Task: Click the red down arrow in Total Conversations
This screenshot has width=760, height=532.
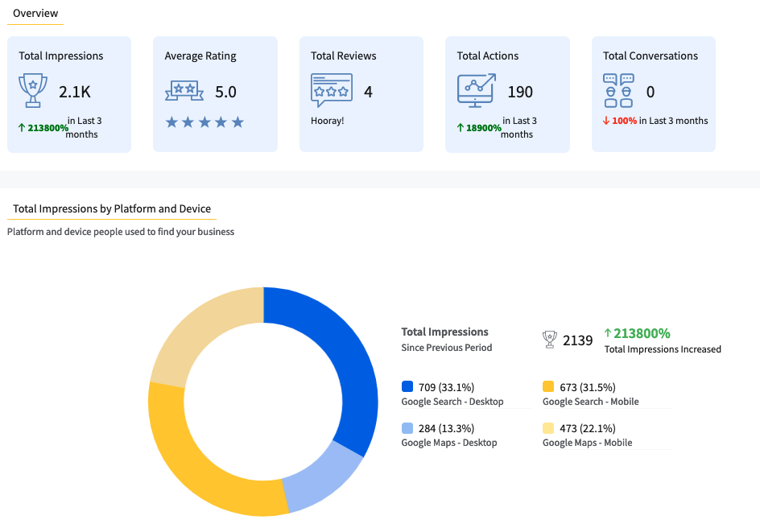Action: pyautogui.click(x=605, y=121)
